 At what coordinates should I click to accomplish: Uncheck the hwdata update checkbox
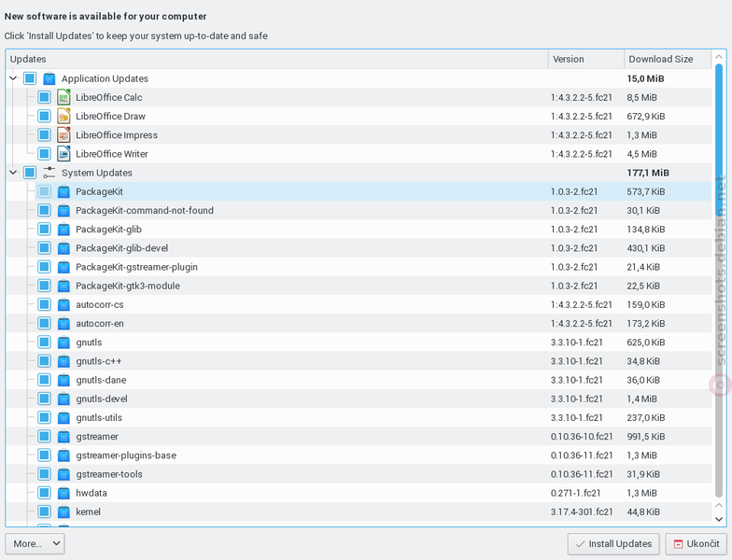tap(45, 493)
